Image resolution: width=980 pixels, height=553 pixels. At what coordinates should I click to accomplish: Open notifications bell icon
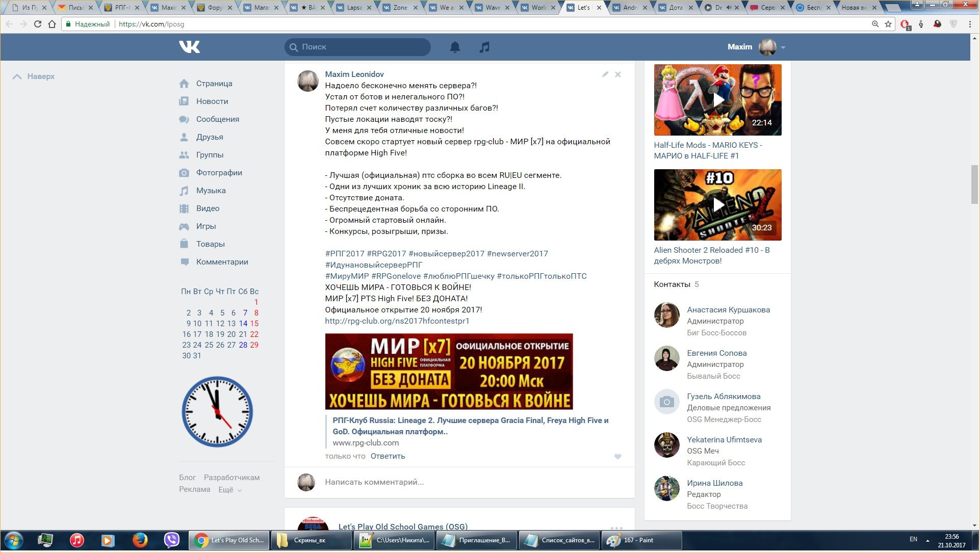(x=455, y=47)
